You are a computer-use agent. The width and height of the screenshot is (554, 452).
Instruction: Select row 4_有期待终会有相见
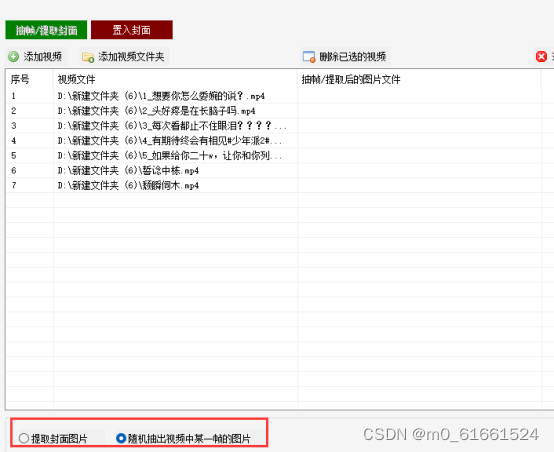click(273, 141)
